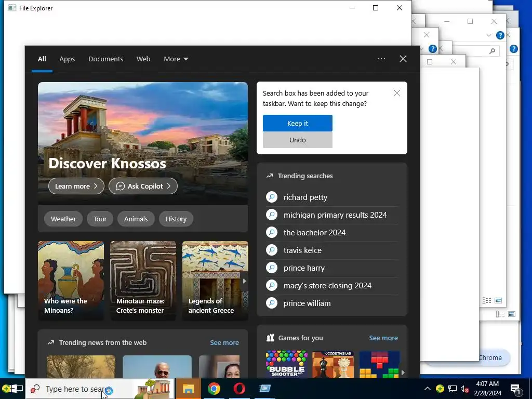Screen dimensions: 532x399
Task: Select the Weather chip
Action: [x=63, y=219]
